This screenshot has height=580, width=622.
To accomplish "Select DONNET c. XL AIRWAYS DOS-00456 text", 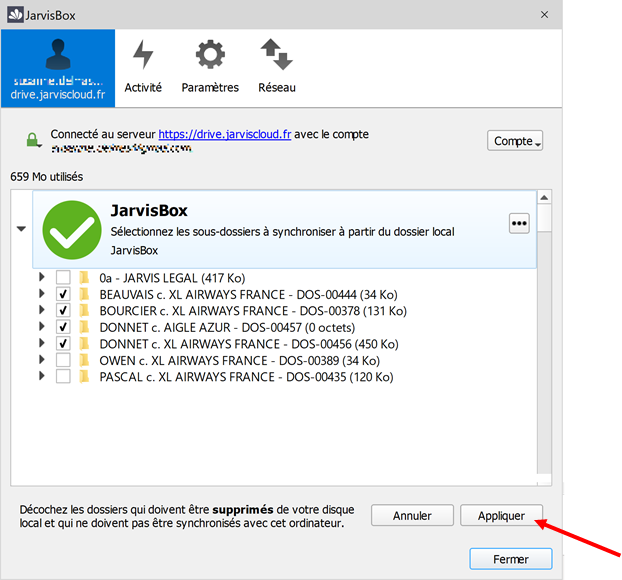I will pos(249,344).
